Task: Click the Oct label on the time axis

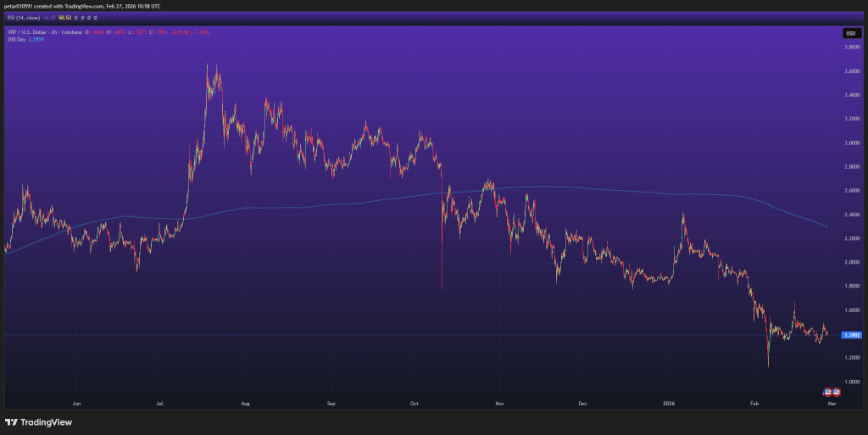Action: click(414, 404)
